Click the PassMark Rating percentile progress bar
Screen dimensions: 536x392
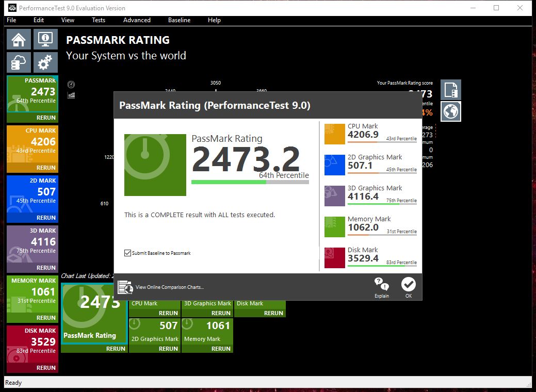250,182
